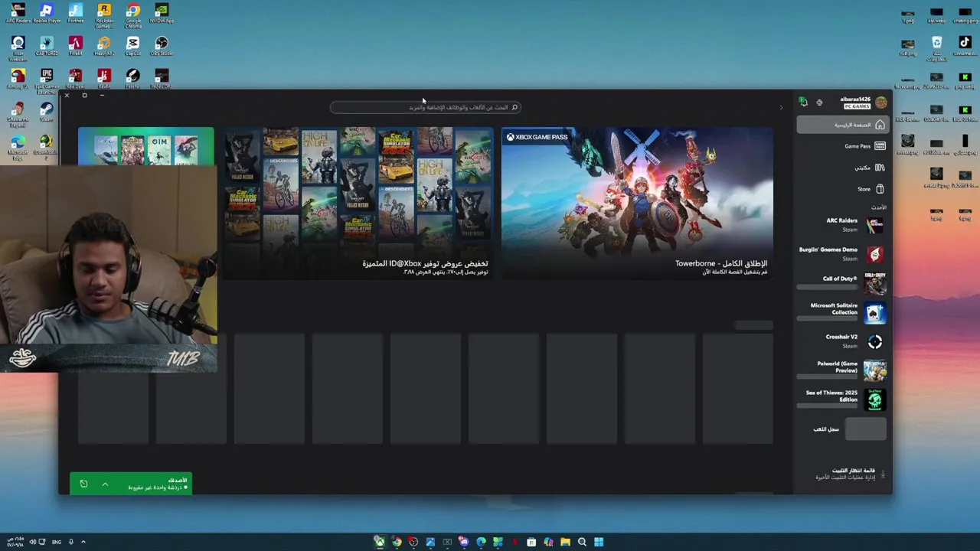Select Burglin' Gnomes Demo in recent list

841,254
